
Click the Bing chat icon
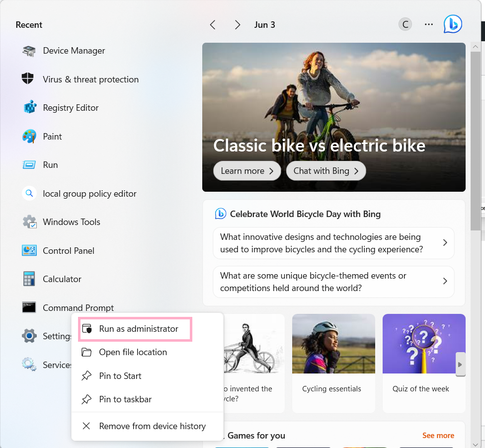[453, 24]
